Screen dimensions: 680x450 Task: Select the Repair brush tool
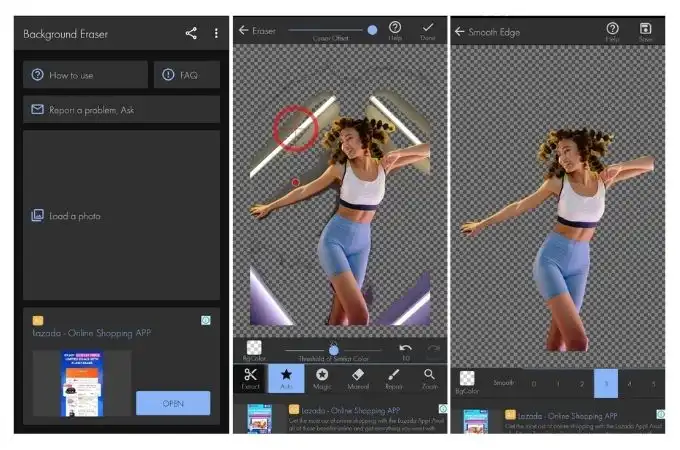pyautogui.click(x=394, y=378)
